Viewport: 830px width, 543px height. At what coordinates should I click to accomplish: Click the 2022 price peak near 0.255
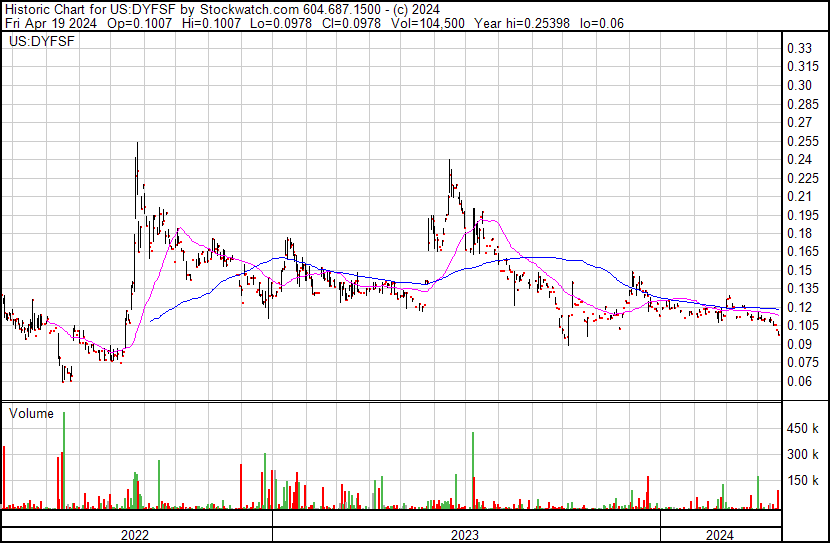[x=137, y=146]
